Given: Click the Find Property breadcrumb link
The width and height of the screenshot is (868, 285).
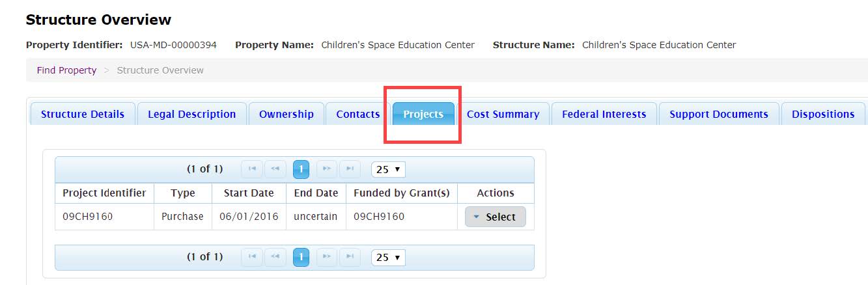Looking at the screenshot, I should tap(66, 70).
